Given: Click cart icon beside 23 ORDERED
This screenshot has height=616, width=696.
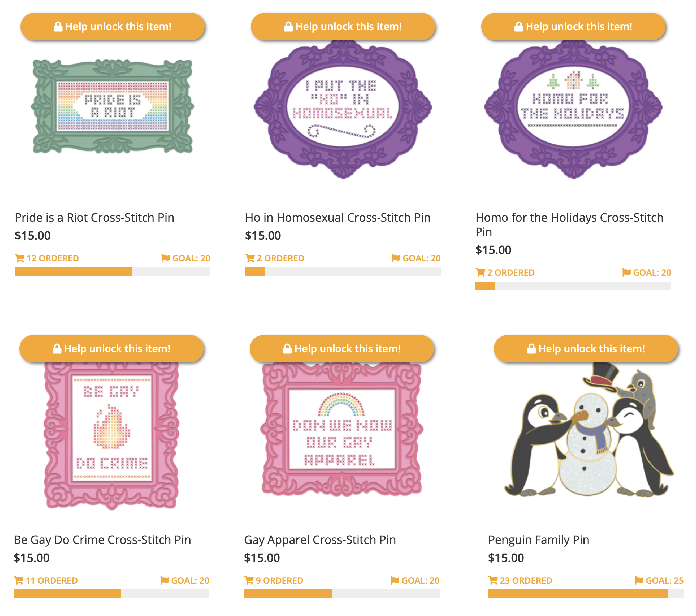Looking at the screenshot, I should [493, 580].
